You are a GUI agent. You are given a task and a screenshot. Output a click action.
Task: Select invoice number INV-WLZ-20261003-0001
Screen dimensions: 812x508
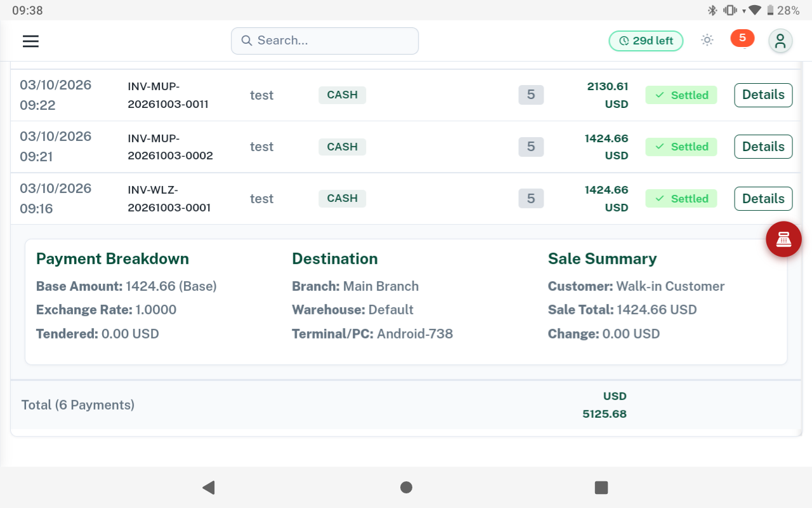point(169,199)
